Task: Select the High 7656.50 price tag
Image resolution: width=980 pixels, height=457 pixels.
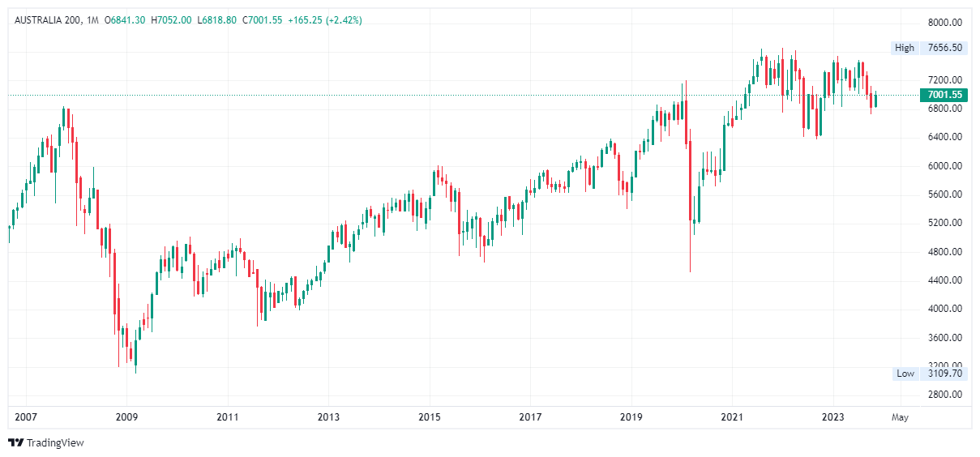Action: (x=945, y=48)
